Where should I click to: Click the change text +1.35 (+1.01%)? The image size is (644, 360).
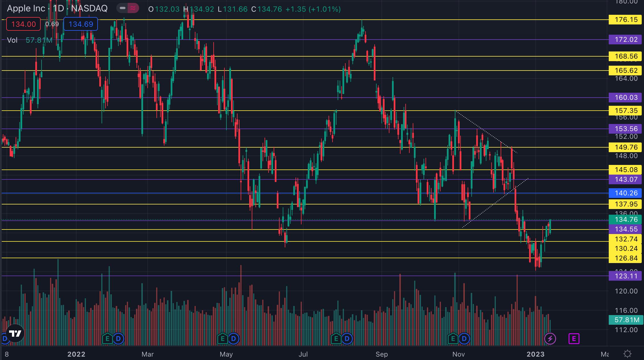click(x=313, y=9)
